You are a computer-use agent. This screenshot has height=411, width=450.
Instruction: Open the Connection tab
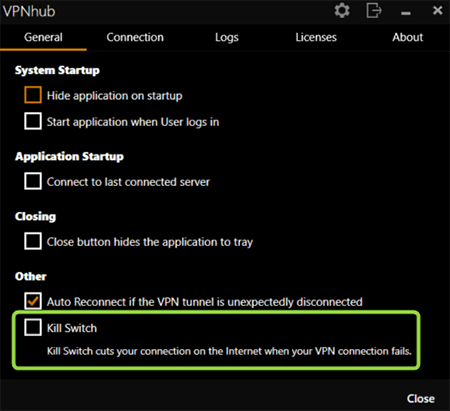135,37
